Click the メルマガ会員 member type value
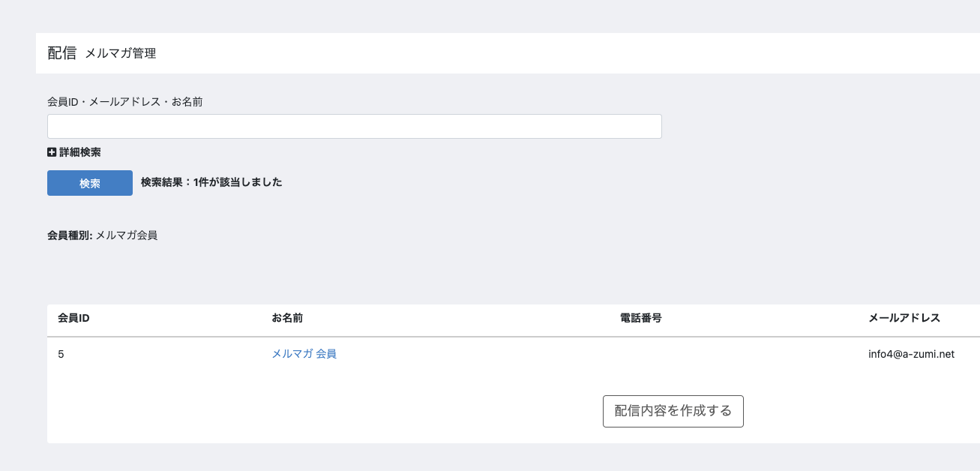Image resolution: width=980 pixels, height=471 pixels. (x=127, y=235)
